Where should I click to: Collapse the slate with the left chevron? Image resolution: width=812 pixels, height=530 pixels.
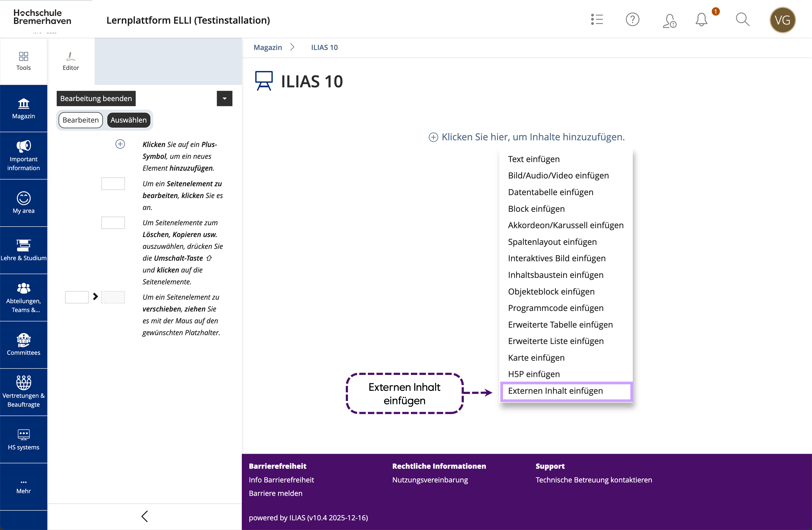click(145, 516)
